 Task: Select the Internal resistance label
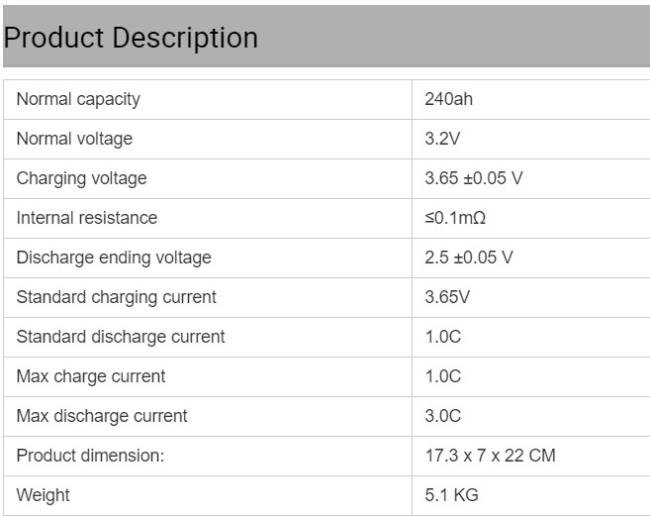coord(87,218)
